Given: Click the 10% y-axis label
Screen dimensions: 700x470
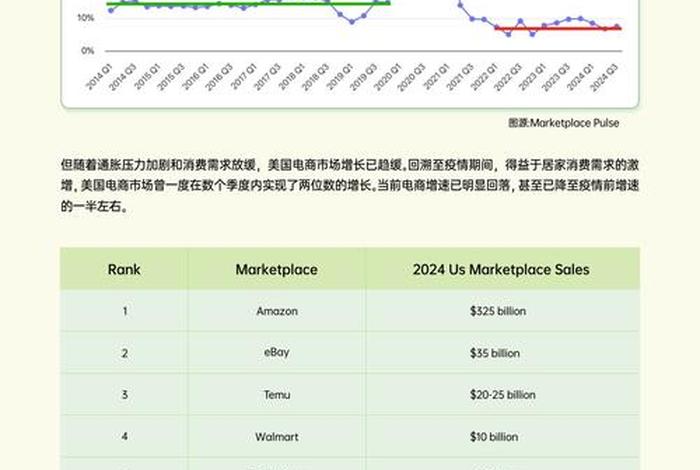Looking at the screenshot, I should click(x=86, y=18).
